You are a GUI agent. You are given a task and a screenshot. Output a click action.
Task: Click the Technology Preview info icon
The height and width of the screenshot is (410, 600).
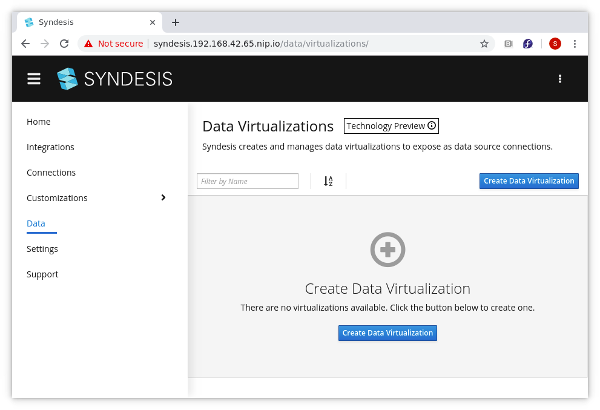tap(432, 126)
